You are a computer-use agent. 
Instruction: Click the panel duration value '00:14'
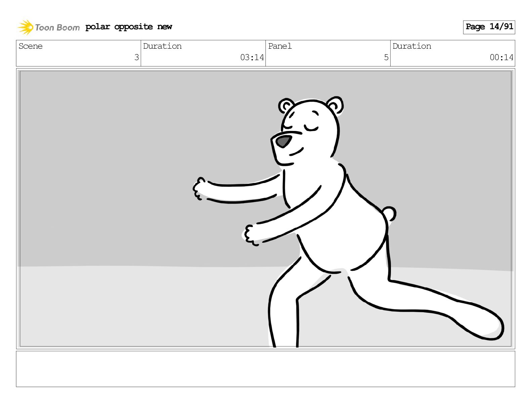pos(501,57)
